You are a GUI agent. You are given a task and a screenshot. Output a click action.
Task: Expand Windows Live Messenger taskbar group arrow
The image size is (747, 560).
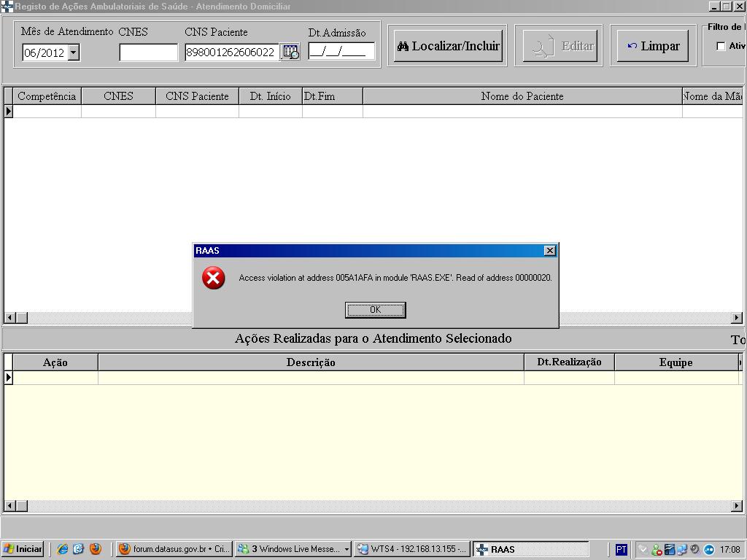(347, 550)
